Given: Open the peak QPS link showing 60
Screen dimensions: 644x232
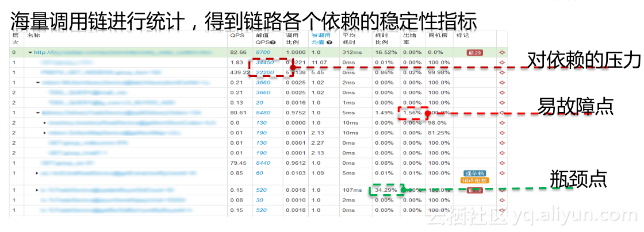Looking at the screenshot, I should pos(259,173).
